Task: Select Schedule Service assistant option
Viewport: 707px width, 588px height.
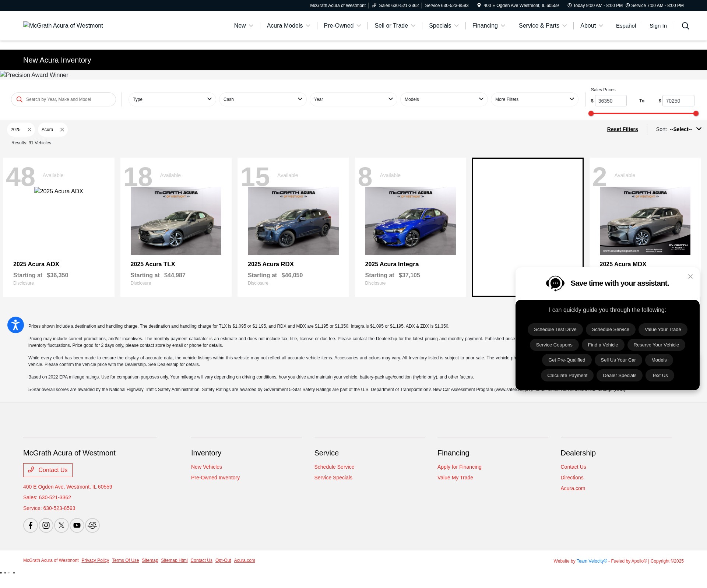Action: pos(610,330)
